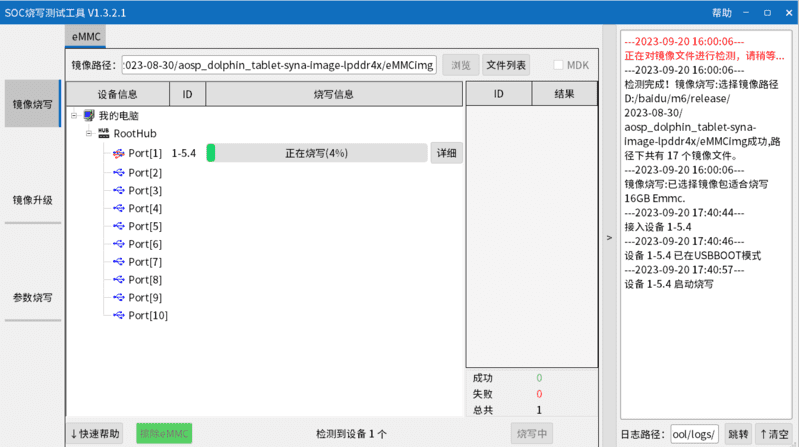The height and width of the screenshot is (447, 799).
Task: Click the USB icon beside Port[6]
Action: (119, 245)
